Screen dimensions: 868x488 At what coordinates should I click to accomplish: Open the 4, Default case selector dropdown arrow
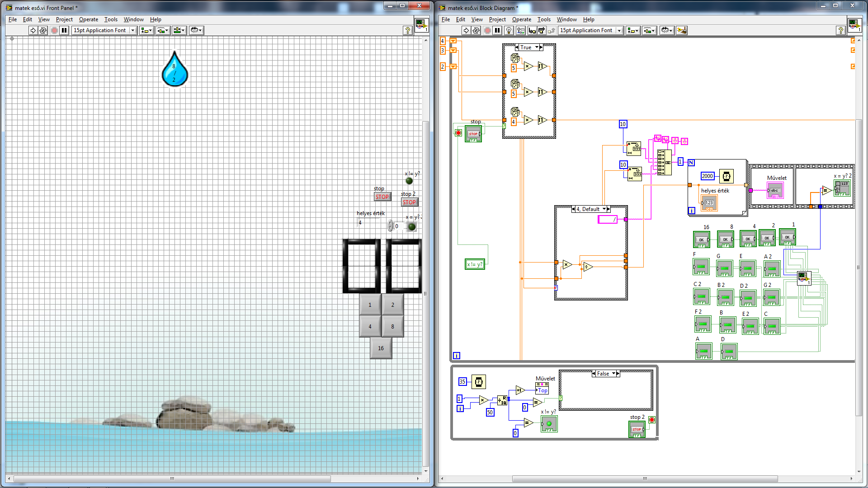click(604, 209)
